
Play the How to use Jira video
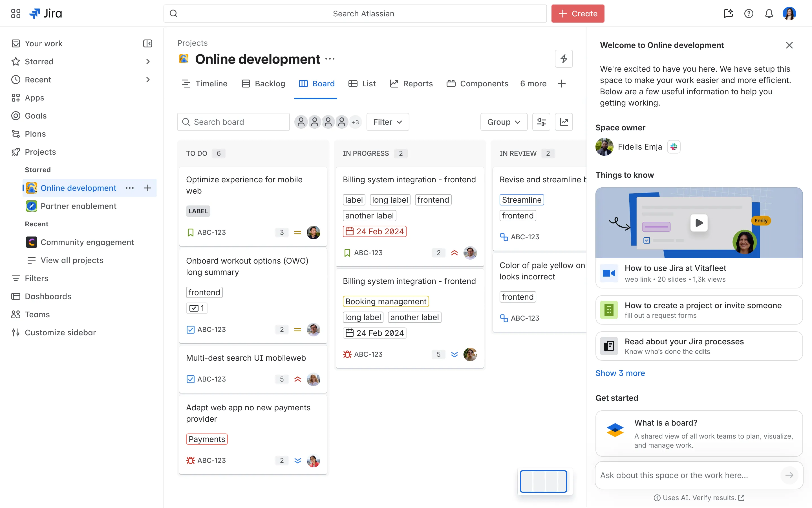(699, 223)
